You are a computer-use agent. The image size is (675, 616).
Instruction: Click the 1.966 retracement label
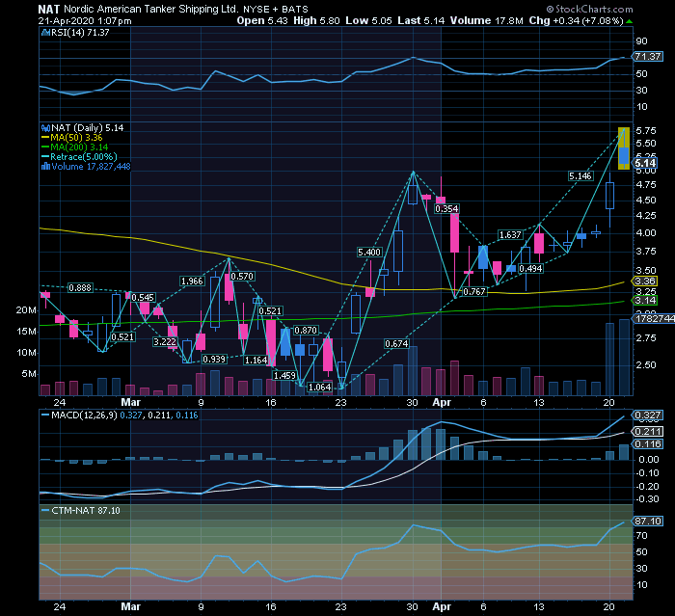click(192, 281)
